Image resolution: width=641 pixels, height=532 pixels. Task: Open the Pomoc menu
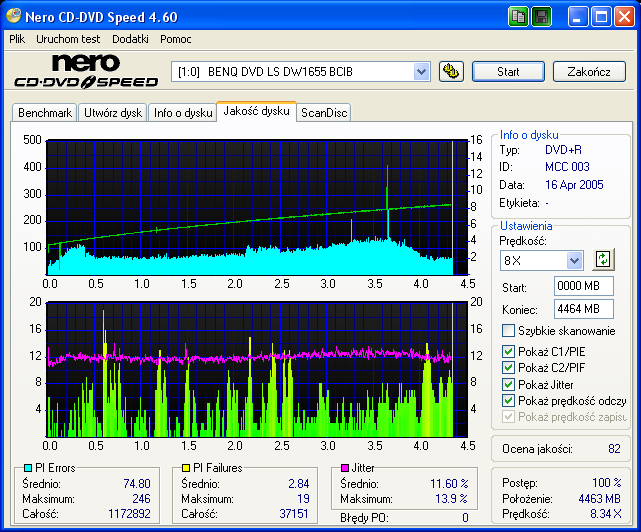pos(176,39)
